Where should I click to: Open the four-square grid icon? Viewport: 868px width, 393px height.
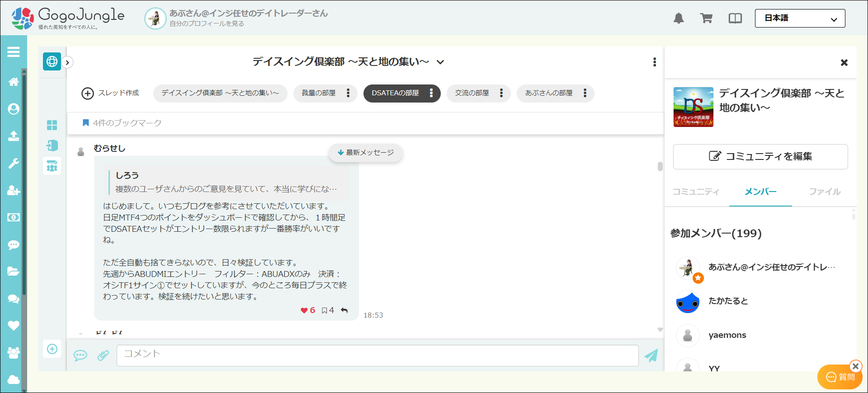coord(52,125)
